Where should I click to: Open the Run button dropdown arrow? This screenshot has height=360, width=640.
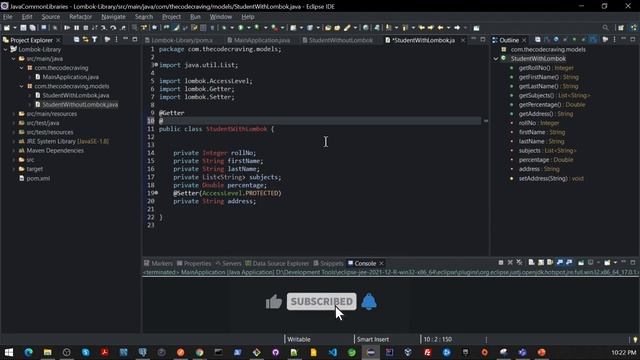(x=248, y=28)
